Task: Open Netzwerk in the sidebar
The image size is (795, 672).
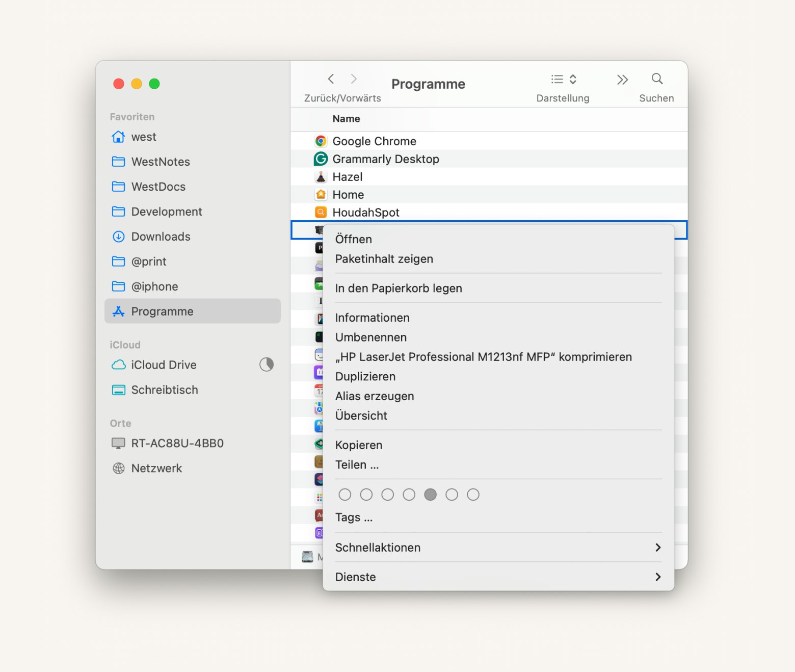Action: point(193,469)
